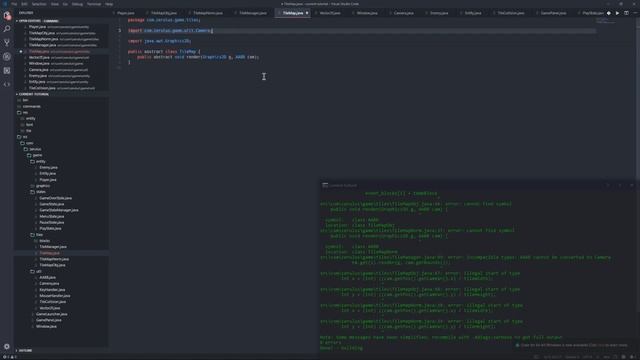Open the Manage gear in the activity bar
Viewport: 640px width, 360px height.
coord(7,347)
